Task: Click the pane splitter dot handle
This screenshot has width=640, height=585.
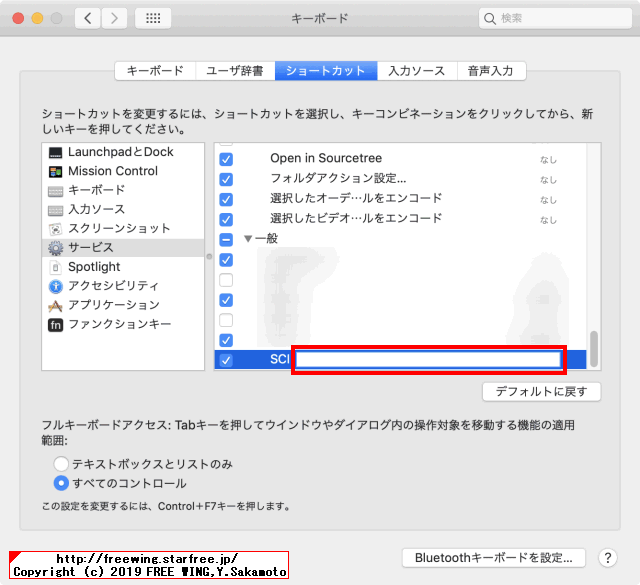Action: pos(209,257)
